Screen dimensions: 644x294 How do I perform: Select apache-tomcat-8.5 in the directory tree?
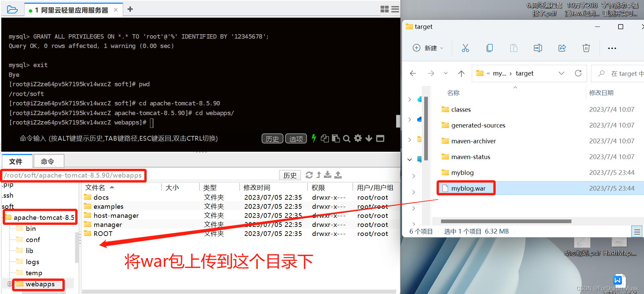44,217
